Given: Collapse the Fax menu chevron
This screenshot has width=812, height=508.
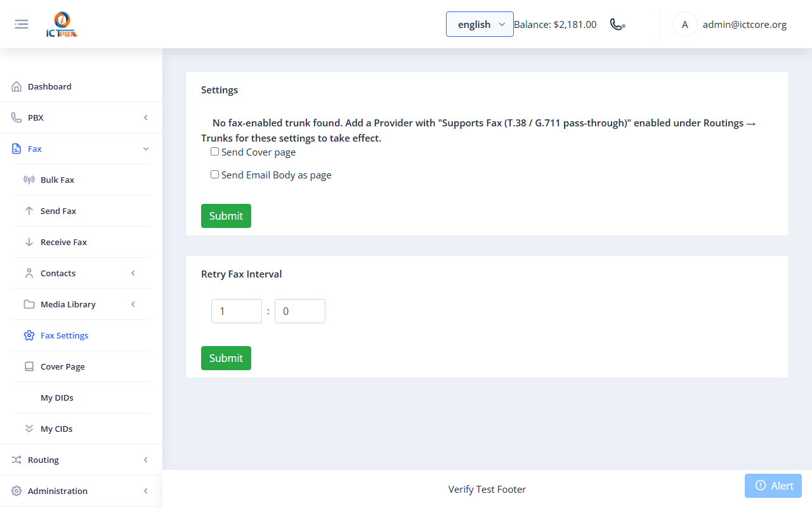Looking at the screenshot, I should coord(146,149).
